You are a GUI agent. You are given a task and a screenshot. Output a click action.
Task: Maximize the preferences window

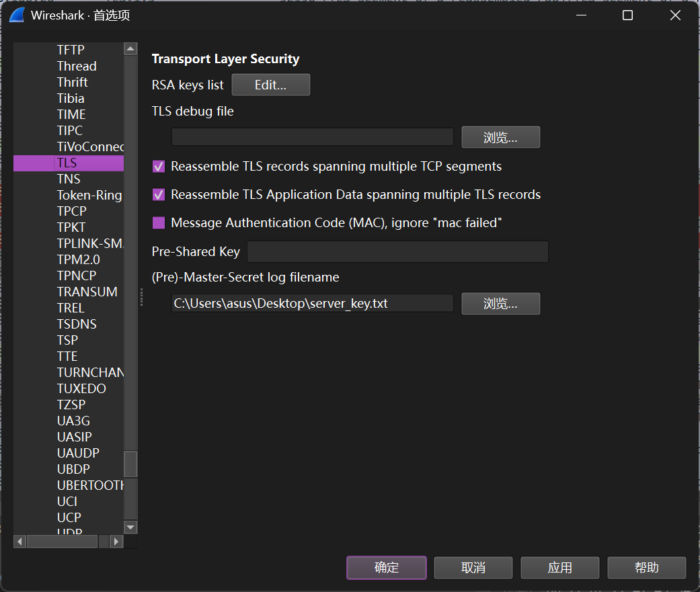[627, 15]
